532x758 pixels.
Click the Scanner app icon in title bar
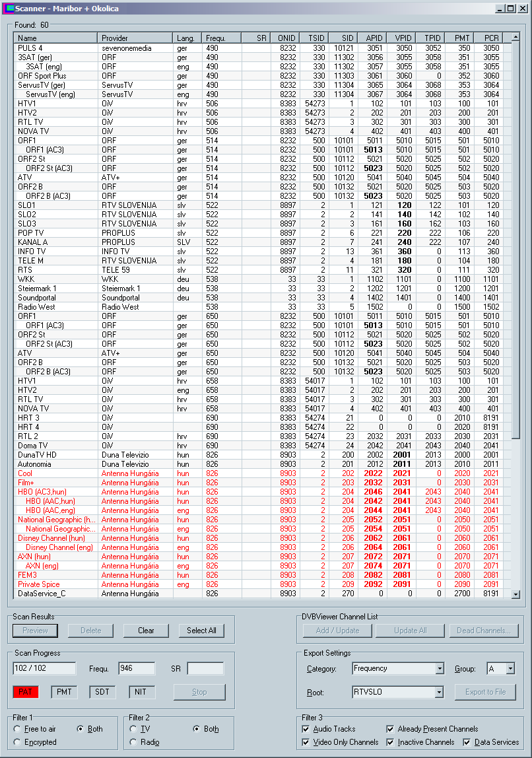pyautogui.click(x=7, y=8)
